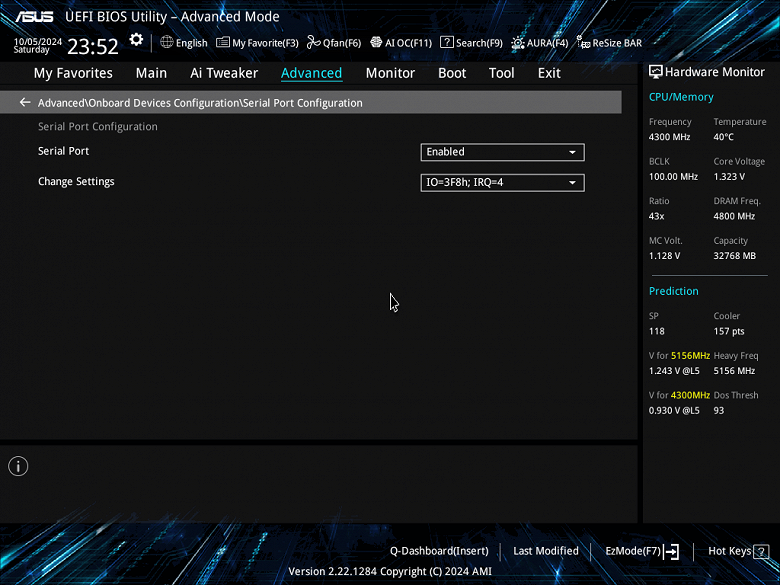Click the Serial Port label
This screenshot has width=780, height=585.
64,151
